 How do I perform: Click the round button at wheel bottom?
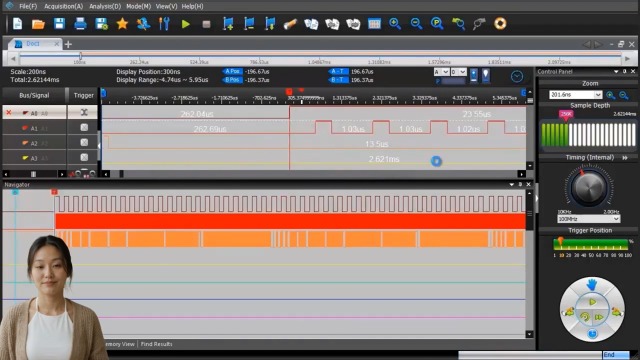click(592, 334)
